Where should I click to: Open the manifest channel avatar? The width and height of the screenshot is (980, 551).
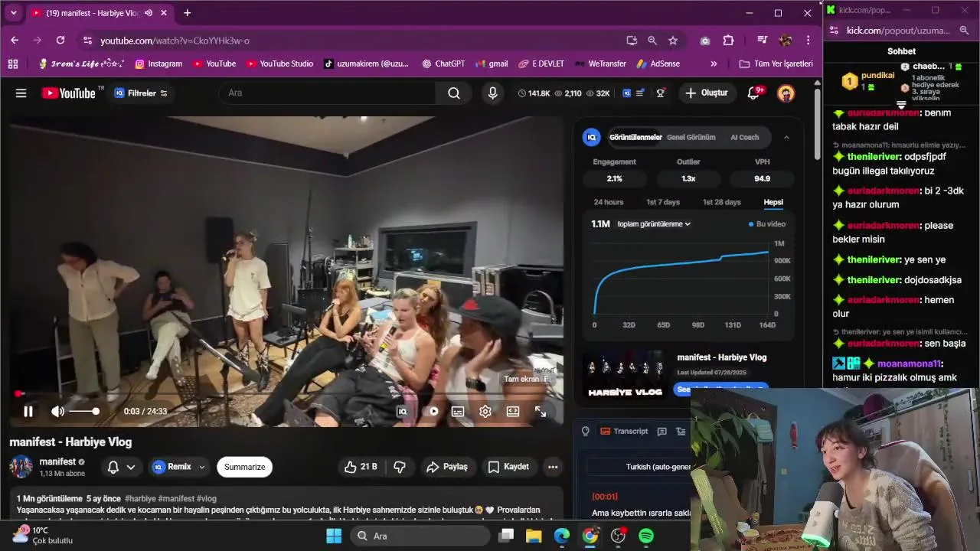pos(21,467)
